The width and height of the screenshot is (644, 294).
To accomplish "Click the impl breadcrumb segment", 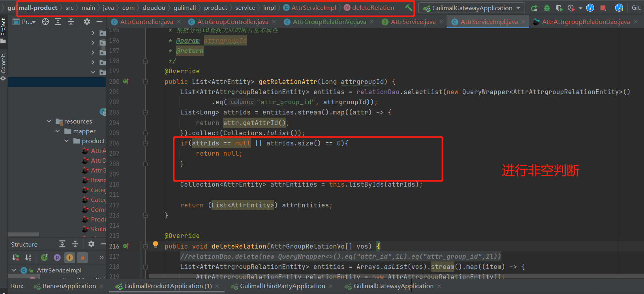I will point(269,7).
